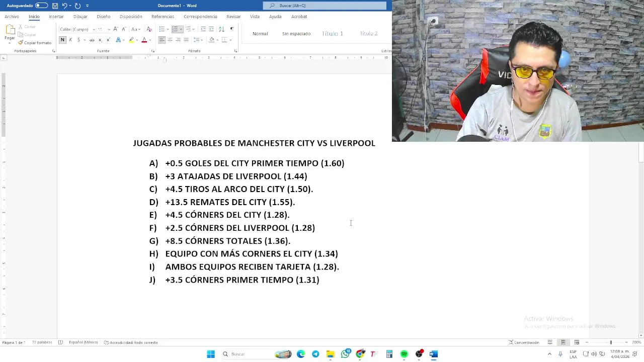Expand bullet list dropdown arrow
Viewport: 644px width, 362px height.
168,29
